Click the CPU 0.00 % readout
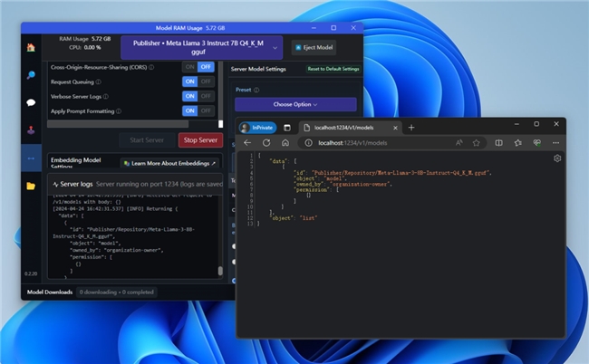 click(x=84, y=47)
